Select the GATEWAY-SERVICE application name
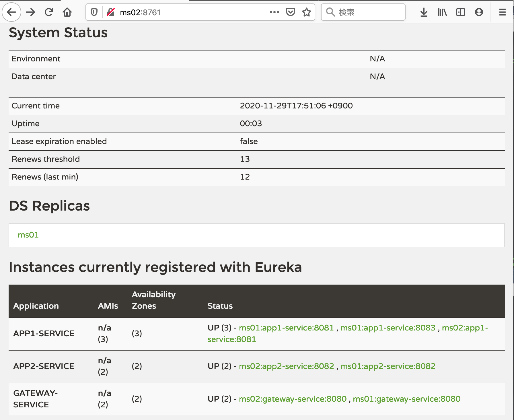 [36, 399]
